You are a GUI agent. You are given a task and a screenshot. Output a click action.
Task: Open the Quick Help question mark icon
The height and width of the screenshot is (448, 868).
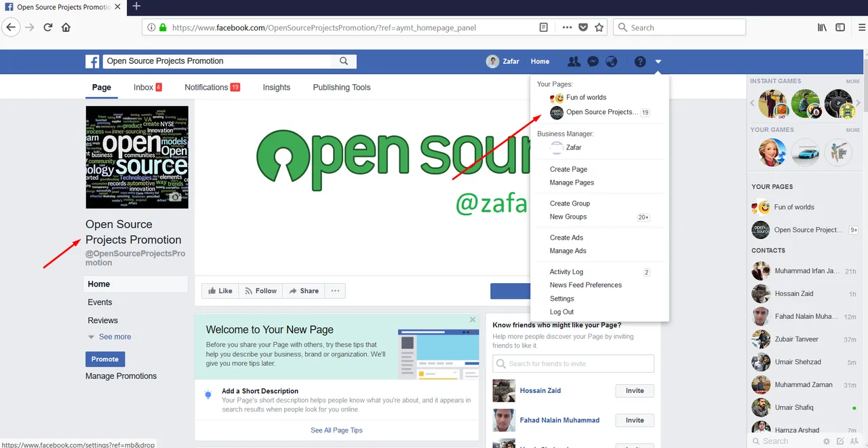640,61
